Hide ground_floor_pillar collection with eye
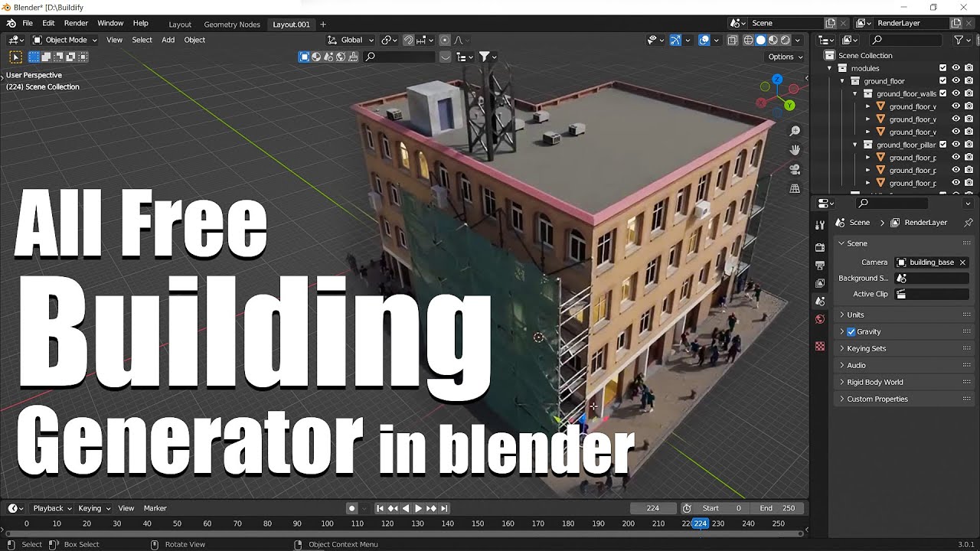 [x=955, y=145]
